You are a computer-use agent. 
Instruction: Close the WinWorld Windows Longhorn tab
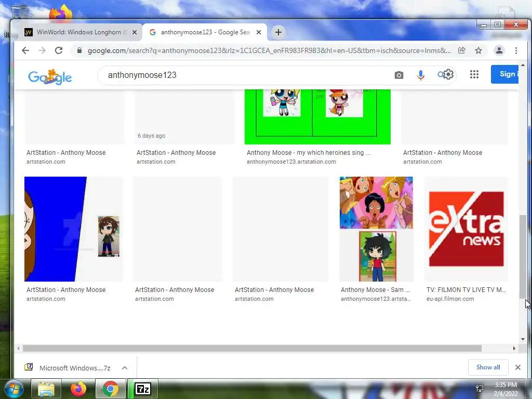click(135, 32)
